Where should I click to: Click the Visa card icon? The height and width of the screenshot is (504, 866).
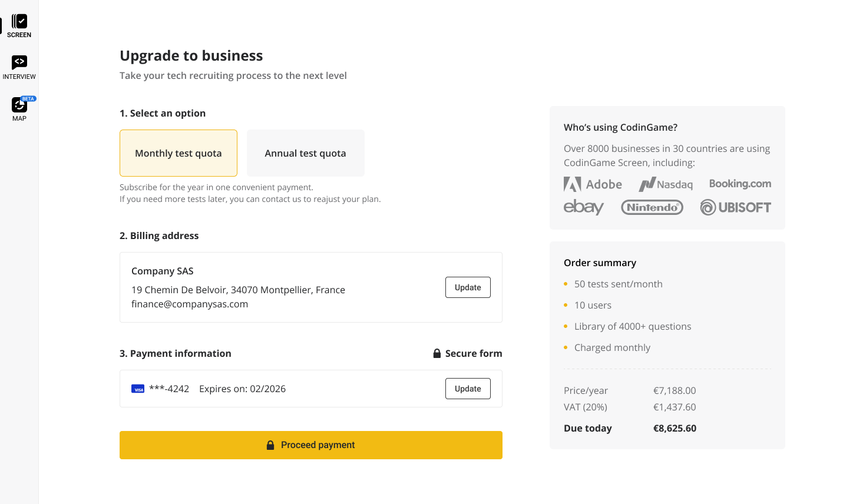point(138,389)
